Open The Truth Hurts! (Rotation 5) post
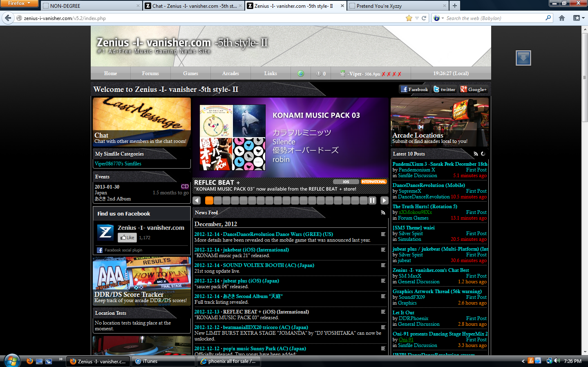This screenshot has height=367, width=588. pyautogui.click(x=425, y=207)
